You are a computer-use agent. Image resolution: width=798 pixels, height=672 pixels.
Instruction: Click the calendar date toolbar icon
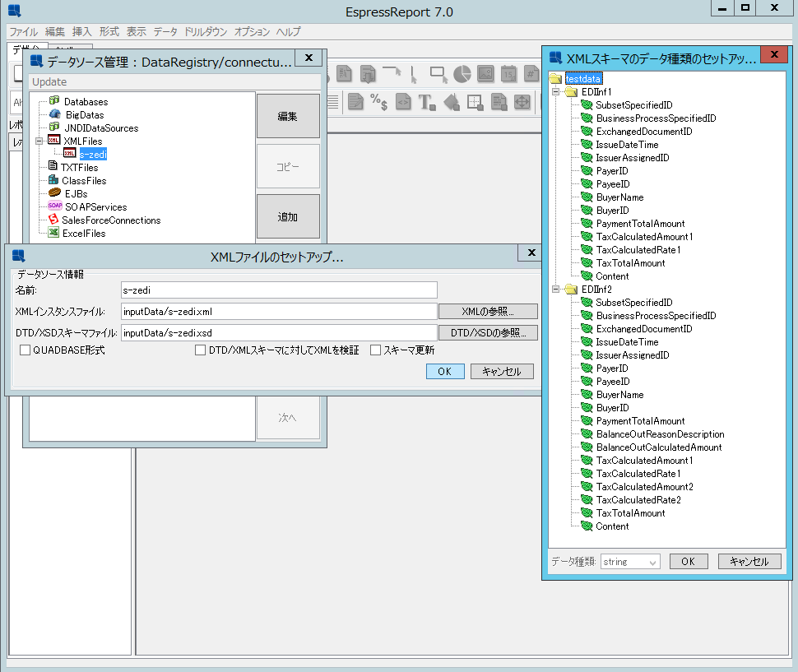[508, 74]
